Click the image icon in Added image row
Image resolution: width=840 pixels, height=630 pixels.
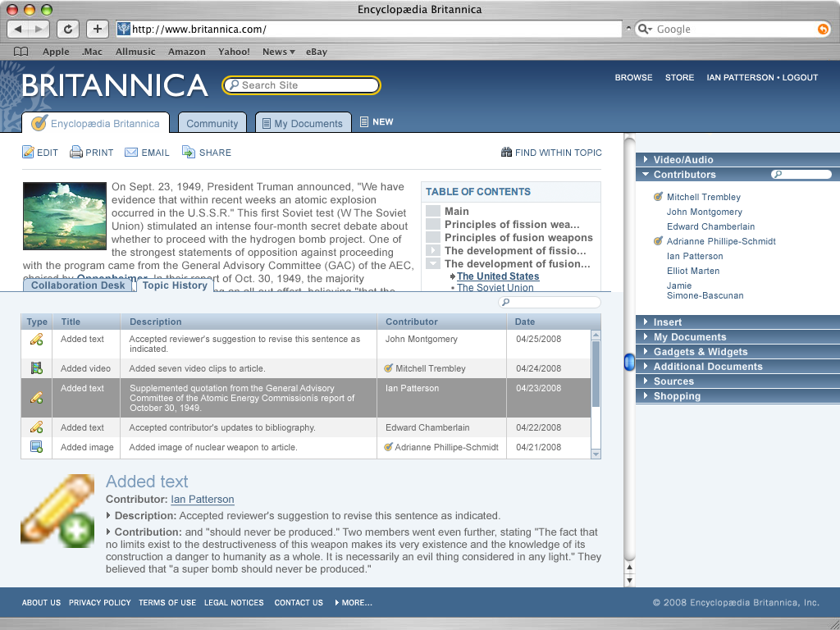36,447
